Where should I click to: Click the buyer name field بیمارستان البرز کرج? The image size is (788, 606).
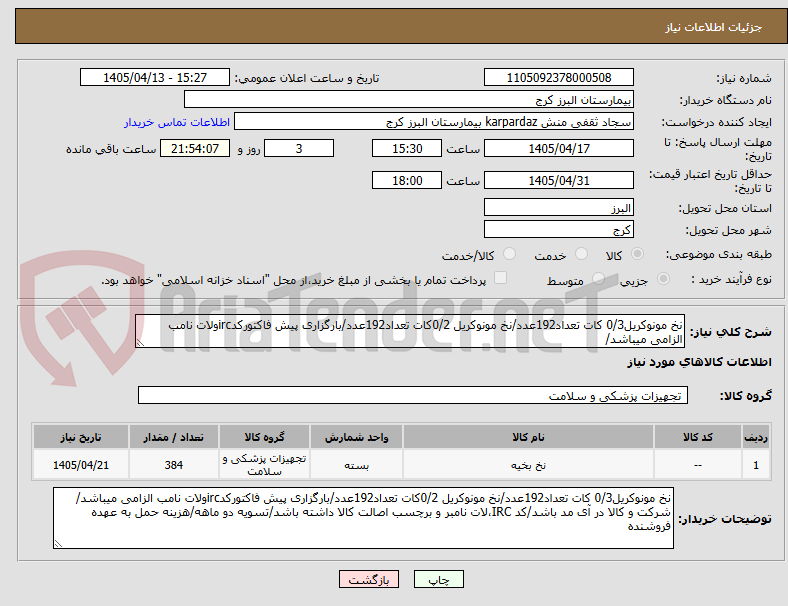409,99
